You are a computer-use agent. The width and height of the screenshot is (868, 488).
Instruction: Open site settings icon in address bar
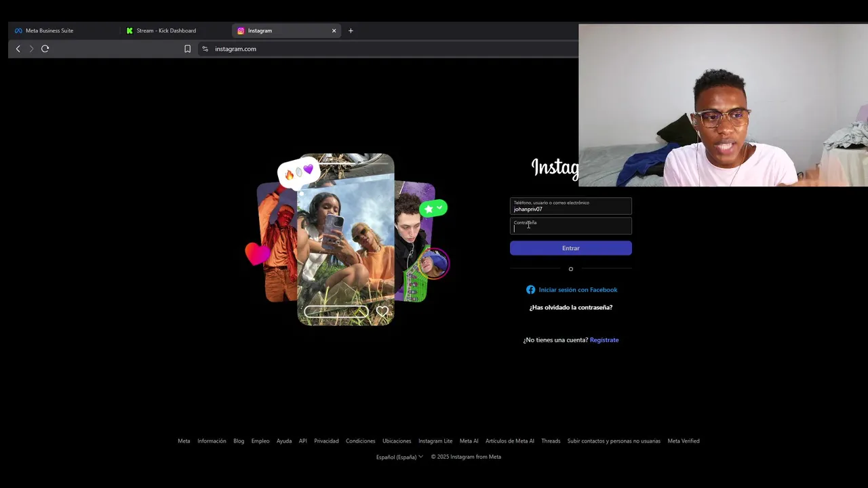point(205,49)
